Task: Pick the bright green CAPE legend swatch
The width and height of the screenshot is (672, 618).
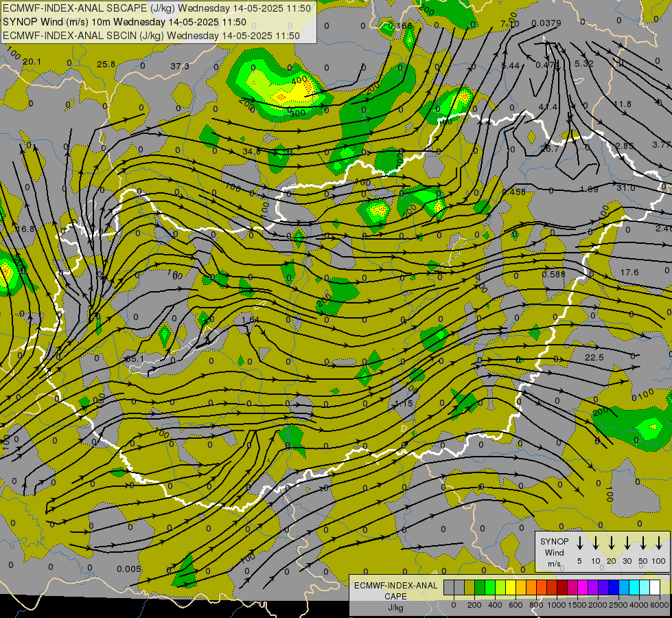Action: point(490,588)
